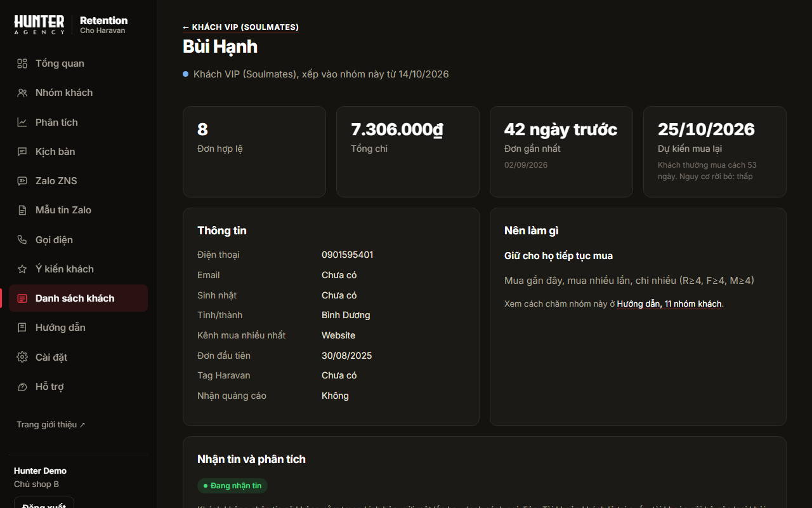Go back to Khách VIP (Soulmates)
This screenshot has width=812, height=508.
(240, 27)
